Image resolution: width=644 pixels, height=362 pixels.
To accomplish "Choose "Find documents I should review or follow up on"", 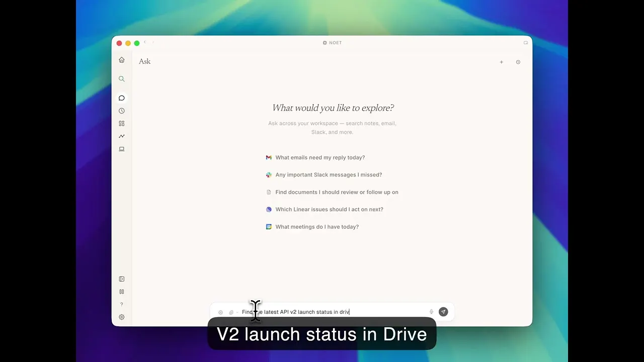I will coord(332,192).
